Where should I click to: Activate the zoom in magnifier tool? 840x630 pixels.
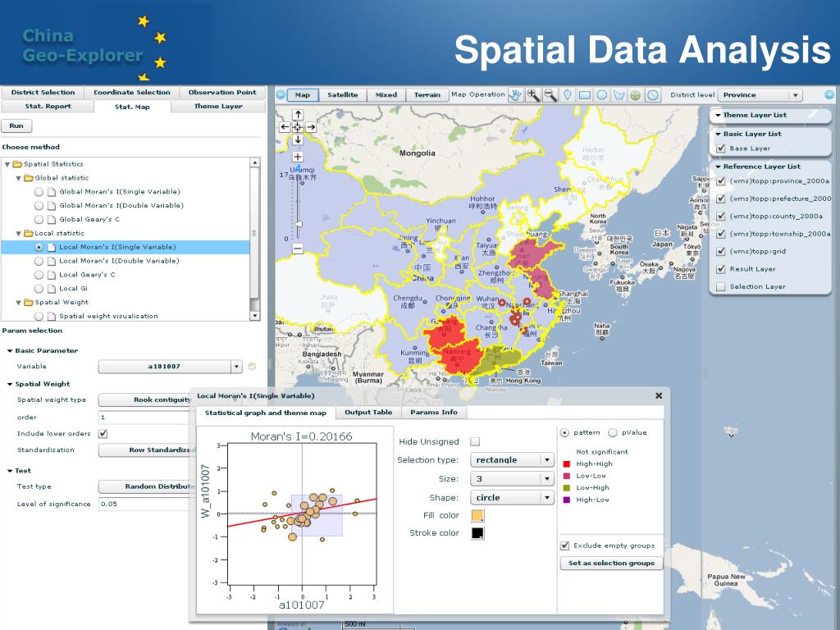pyautogui.click(x=533, y=95)
